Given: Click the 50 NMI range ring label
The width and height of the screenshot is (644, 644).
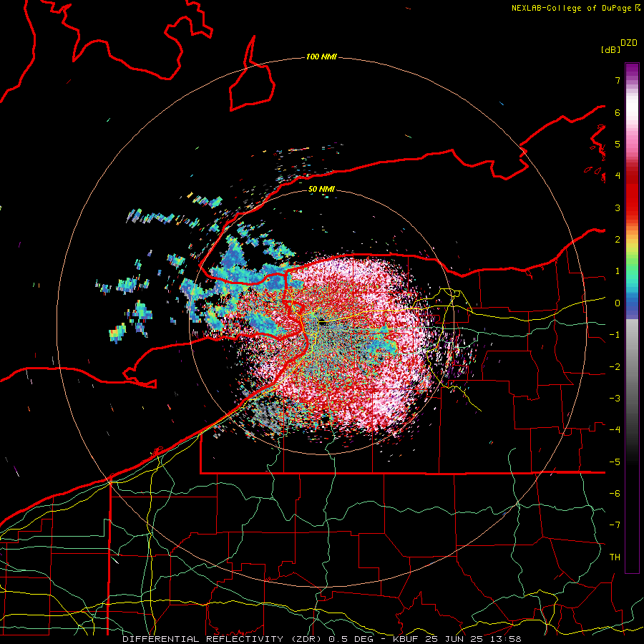Looking at the screenshot, I should pyautogui.click(x=321, y=190).
